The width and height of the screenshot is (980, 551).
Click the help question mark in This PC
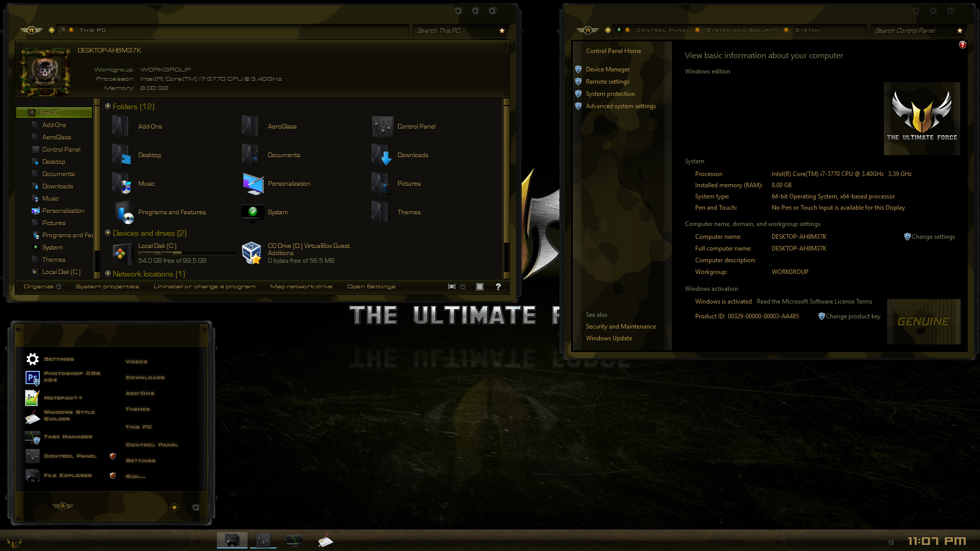click(x=498, y=287)
